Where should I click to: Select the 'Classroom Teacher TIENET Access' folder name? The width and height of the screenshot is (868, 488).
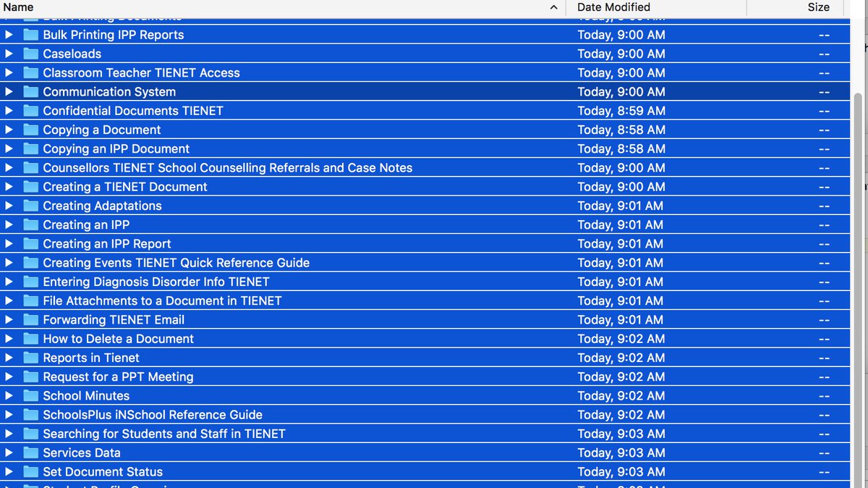coord(141,72)
